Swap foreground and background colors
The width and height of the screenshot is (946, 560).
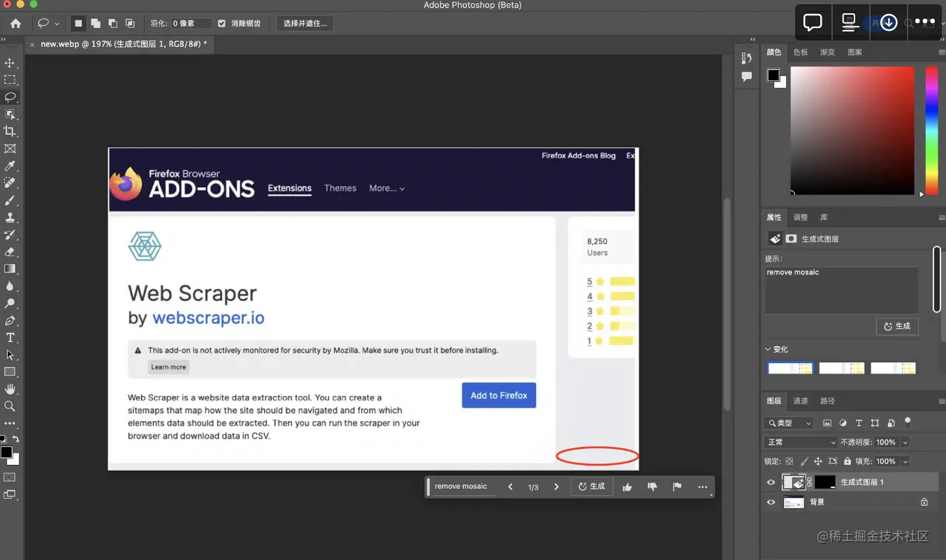point(16,439)
